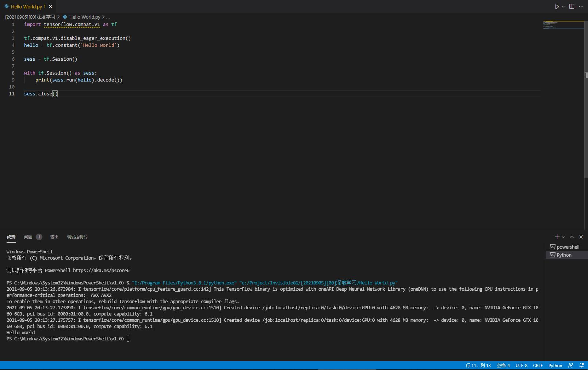Screen dimensions: 588x370
Task: Click the Hello World.py path in terminal
Action: (x=318, y=283)
